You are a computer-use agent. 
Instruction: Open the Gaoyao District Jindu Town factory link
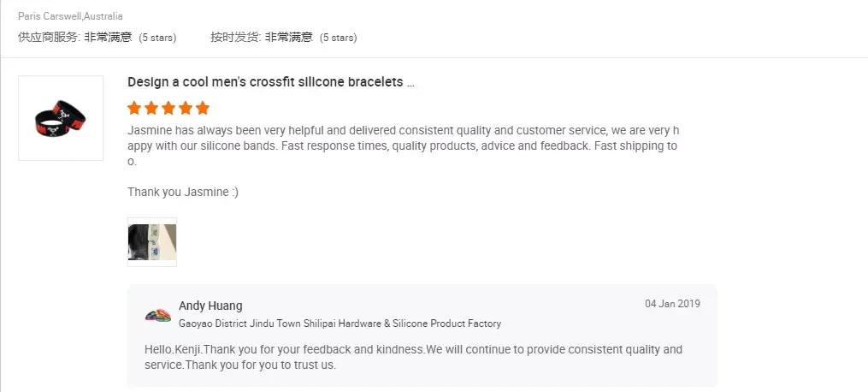click(x=340, y=324)
